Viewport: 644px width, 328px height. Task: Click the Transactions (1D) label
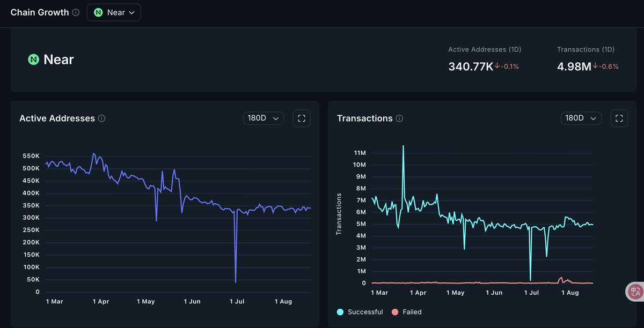(586, 49)
